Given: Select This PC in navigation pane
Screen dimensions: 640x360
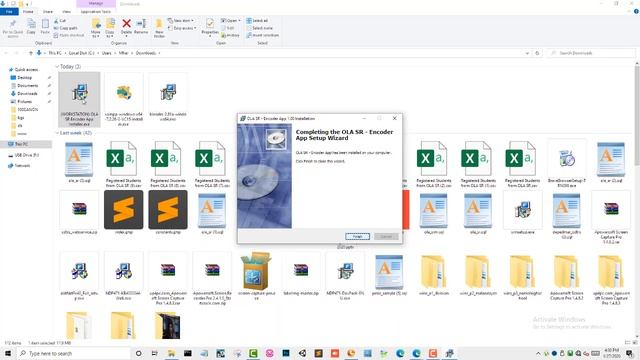Looking at the screenshot, I should (x=21, y=144).
